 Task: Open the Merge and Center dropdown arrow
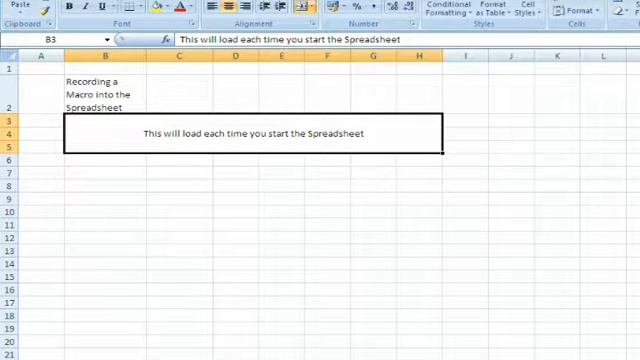tap(313, 6)
